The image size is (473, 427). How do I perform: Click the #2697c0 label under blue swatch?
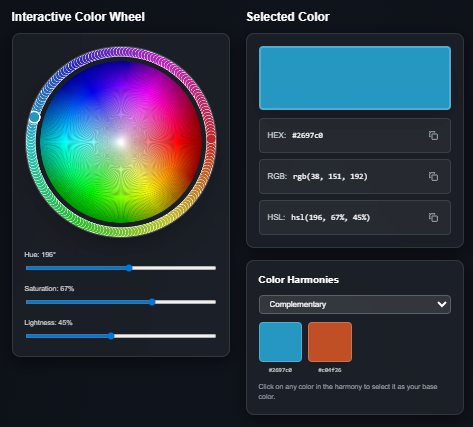click(280, 370)
